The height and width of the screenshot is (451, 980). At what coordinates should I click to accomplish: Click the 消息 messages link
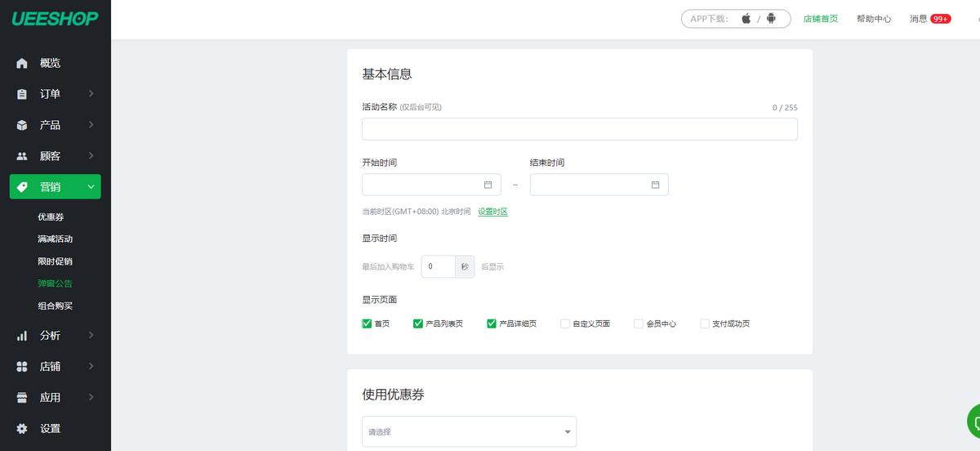(x=919, y=19)
